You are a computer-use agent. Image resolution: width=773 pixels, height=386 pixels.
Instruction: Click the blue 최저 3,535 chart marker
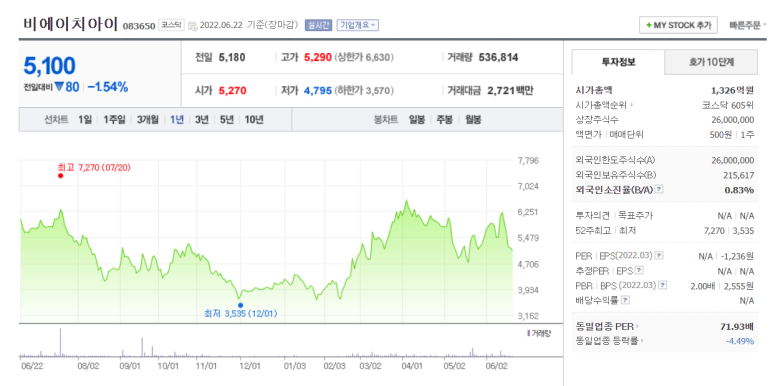[240, 305]
